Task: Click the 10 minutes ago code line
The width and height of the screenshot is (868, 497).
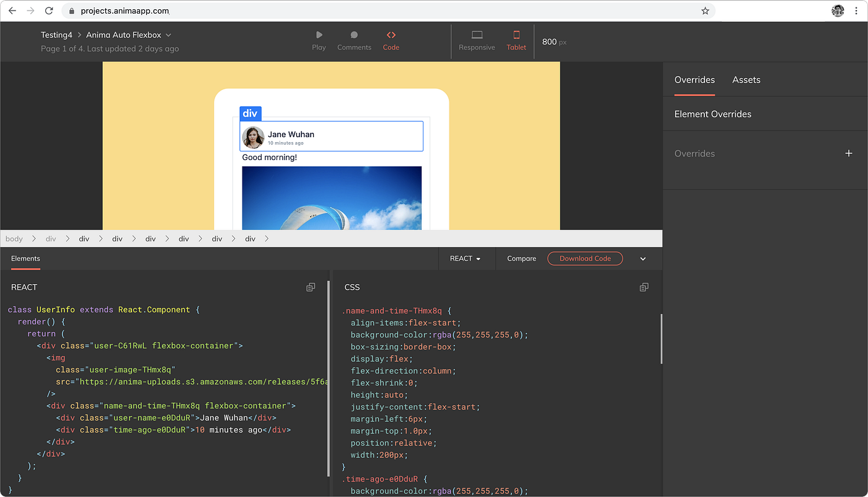Action: pos(173,430)
